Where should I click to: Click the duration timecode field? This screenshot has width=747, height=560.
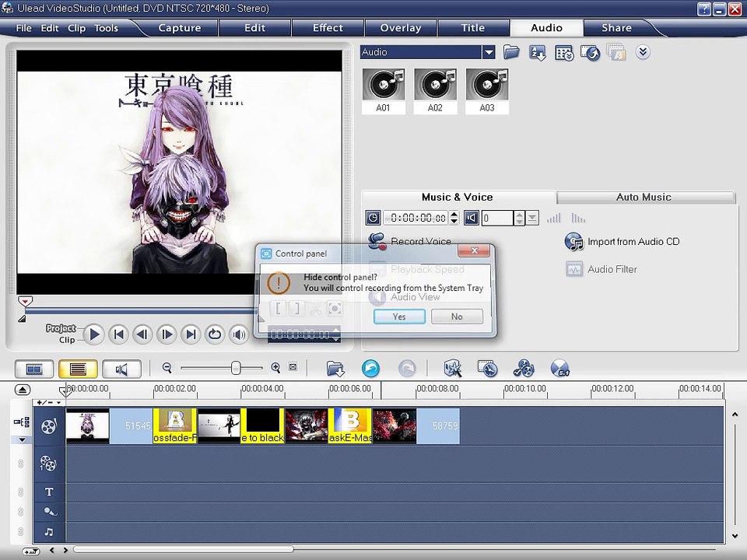pyautogui.click(x=416, y=218)
